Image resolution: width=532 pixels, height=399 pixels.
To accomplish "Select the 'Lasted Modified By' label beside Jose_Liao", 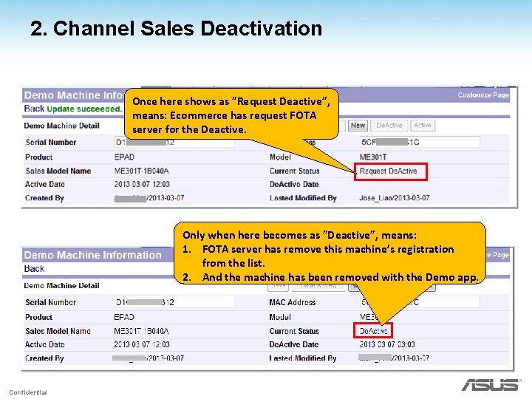I will (x=303, y=198).
